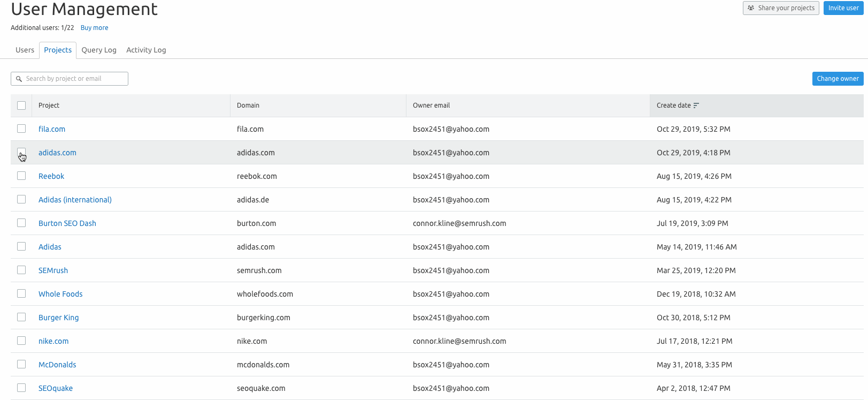Click the Share your projects button

tap(781, 8)
